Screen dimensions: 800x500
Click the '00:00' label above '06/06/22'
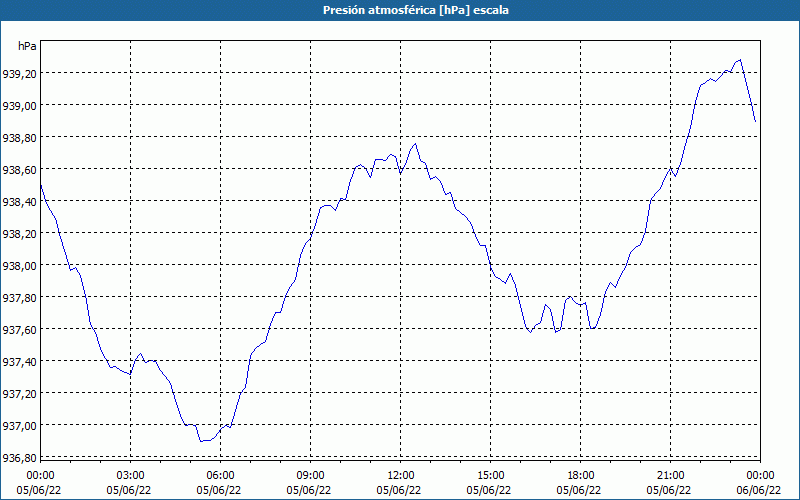[x=761, y=476]
